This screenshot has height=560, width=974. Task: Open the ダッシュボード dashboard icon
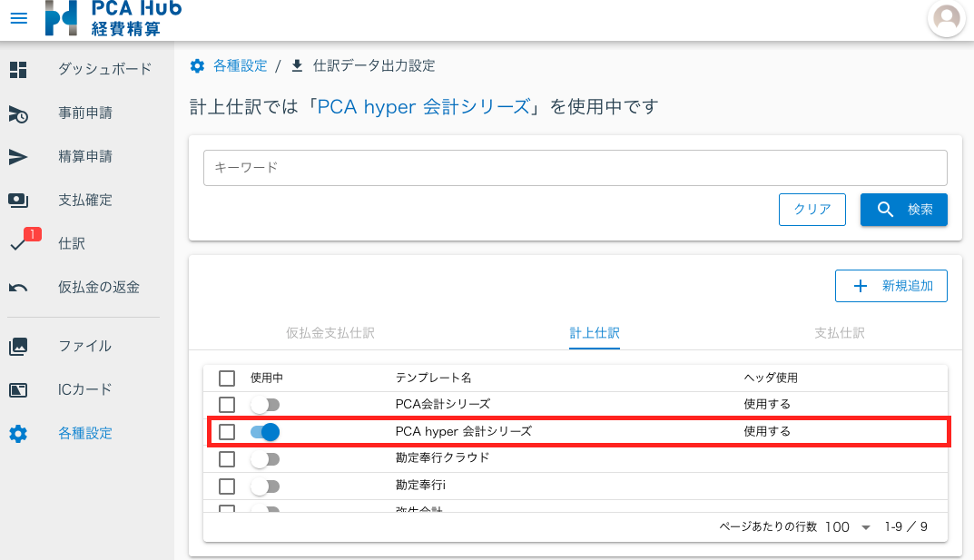coord(18,69)
